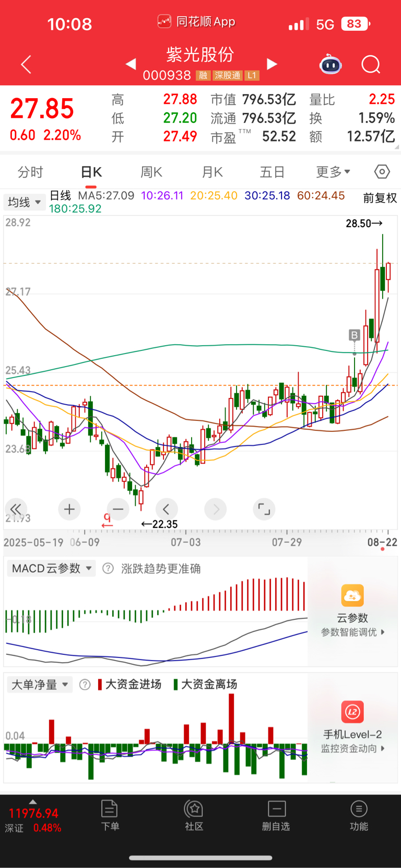This screenshot has width=401, height=868.
Task: Tap the 换 1.59% turnover value
Action: (376, 118)
